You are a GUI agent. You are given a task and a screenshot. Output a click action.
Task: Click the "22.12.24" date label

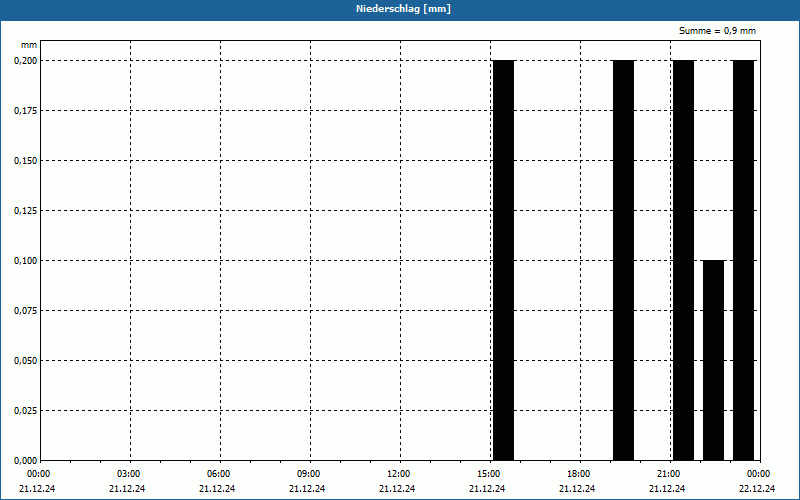757,489
